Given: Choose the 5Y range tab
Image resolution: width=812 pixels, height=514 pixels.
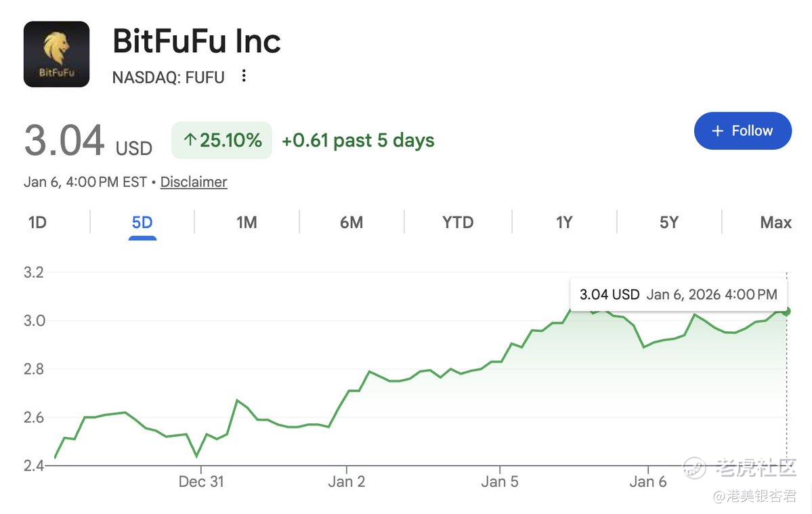Looking at the screenshot, I should tap(669, 222).
